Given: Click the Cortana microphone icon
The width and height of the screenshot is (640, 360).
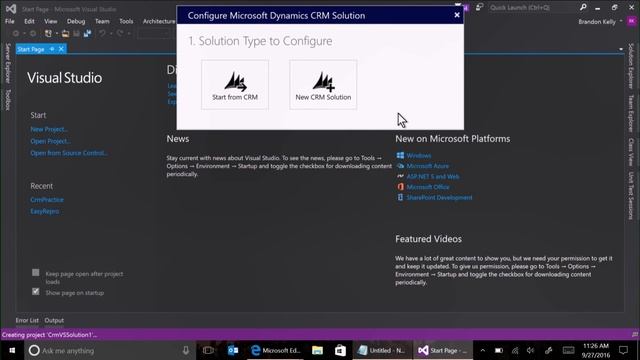Looking at the screenshot, I should [186, 350].
